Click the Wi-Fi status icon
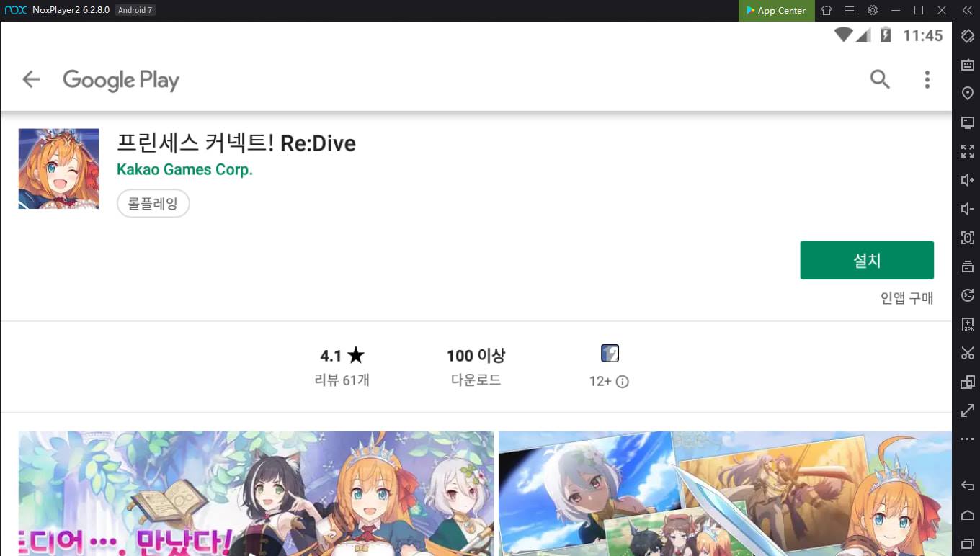 tap(843, 35)
